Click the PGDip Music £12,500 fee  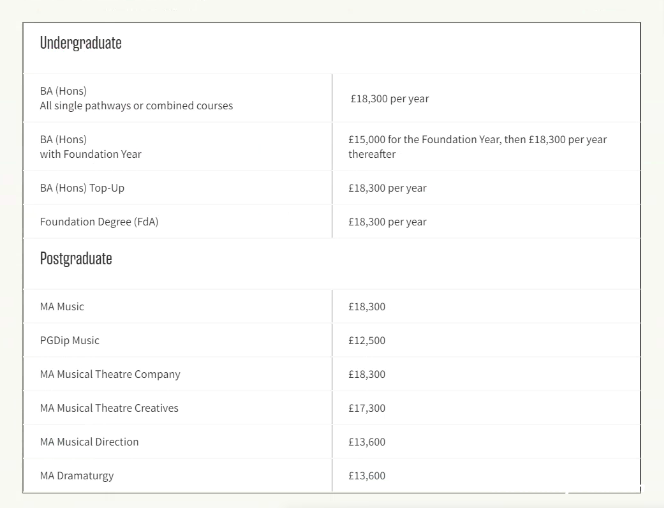point(367,340)
